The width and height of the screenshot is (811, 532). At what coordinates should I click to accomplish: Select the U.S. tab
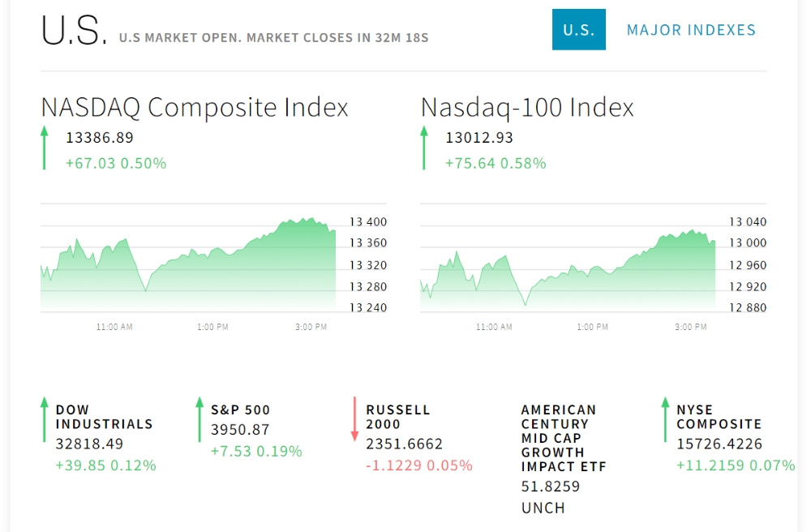coord(578,30)
